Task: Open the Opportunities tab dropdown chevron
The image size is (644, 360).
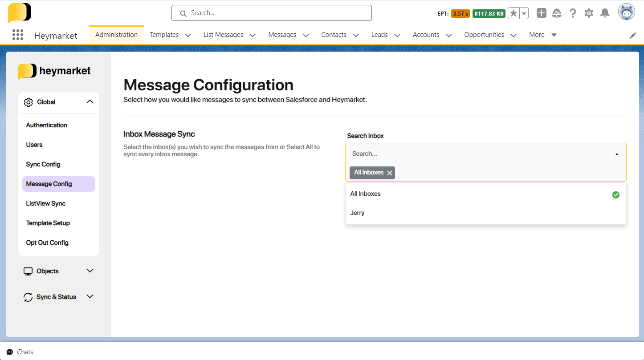Action: pyautogui.click(x=513, y=35)
